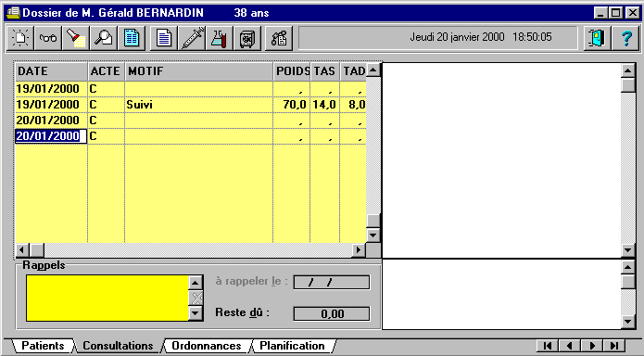644x356 pixels.
Task: Switch to the Planification tab
Action: click(292, 346)
